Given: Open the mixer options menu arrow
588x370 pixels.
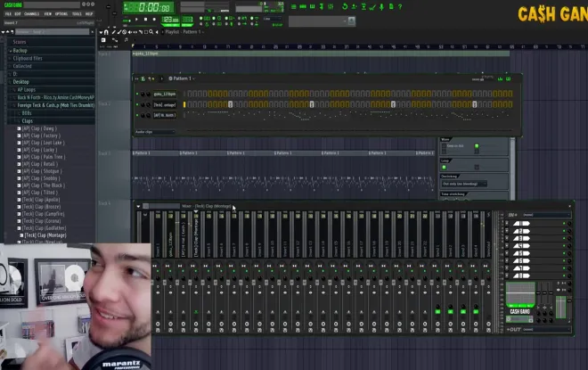Looking at the screenshot, I should [x=138, y=206].
